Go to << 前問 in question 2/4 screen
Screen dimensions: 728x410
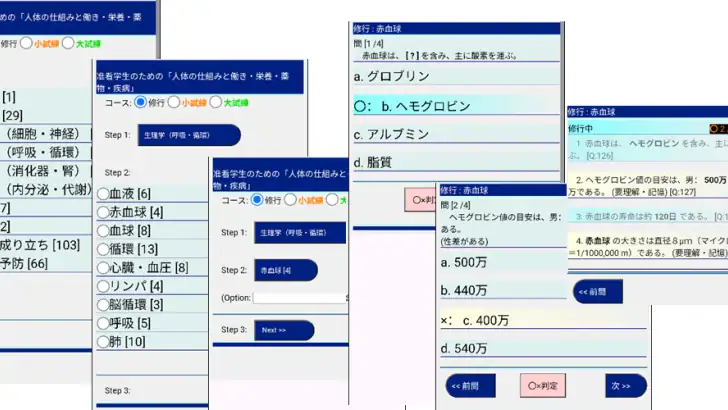click(x=470, y=386)
